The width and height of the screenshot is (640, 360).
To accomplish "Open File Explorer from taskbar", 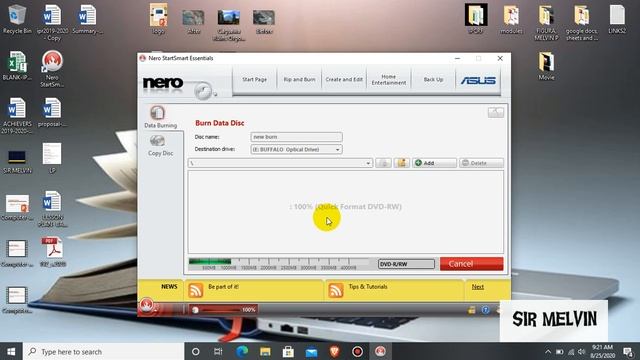I will coord(265,351).
